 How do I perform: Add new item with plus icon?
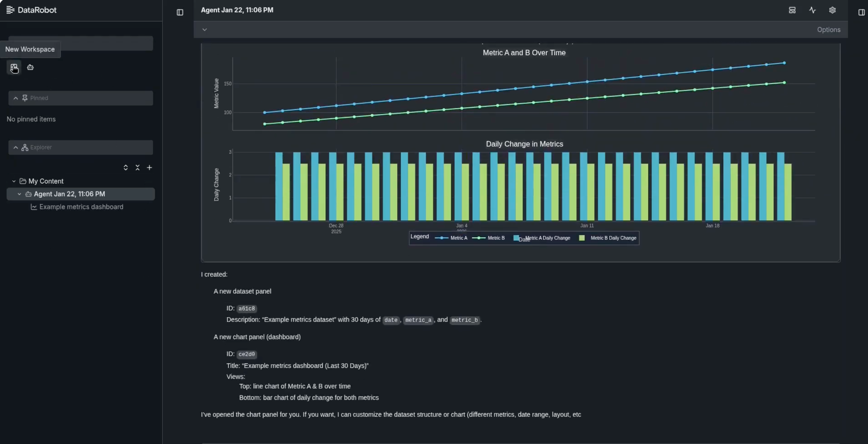tap(149, 168)
